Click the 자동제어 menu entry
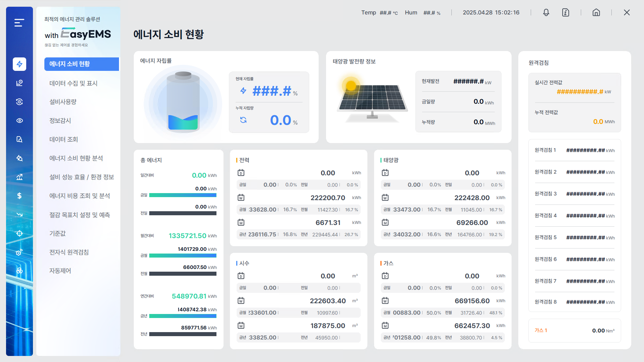The height and width of the screenshot is (362, 644). [60, 271]
